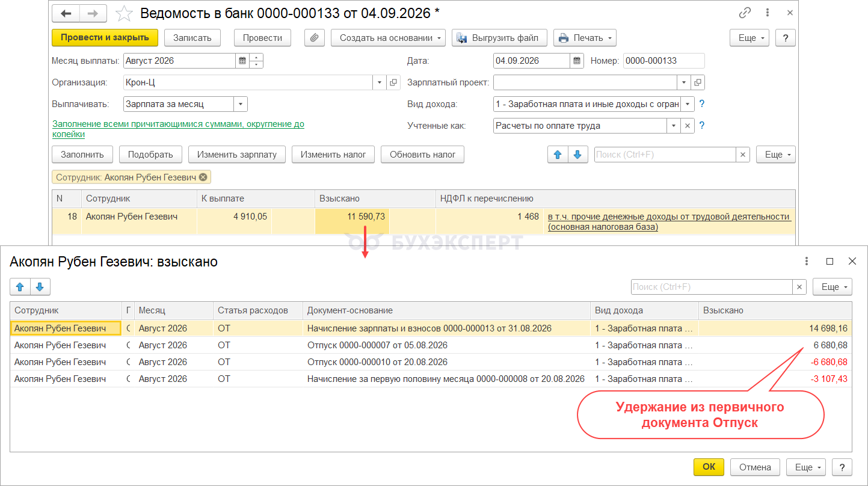The height and width of the screenshot is (486, 868).
Task: Click the Обновить налог button
Action: click(423, 155)
